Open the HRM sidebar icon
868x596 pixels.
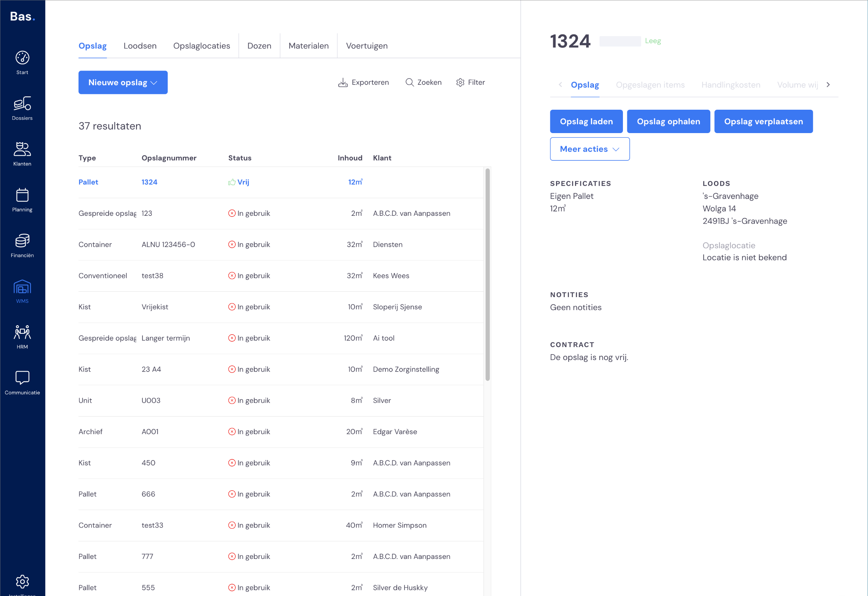(x=22, y=332)
